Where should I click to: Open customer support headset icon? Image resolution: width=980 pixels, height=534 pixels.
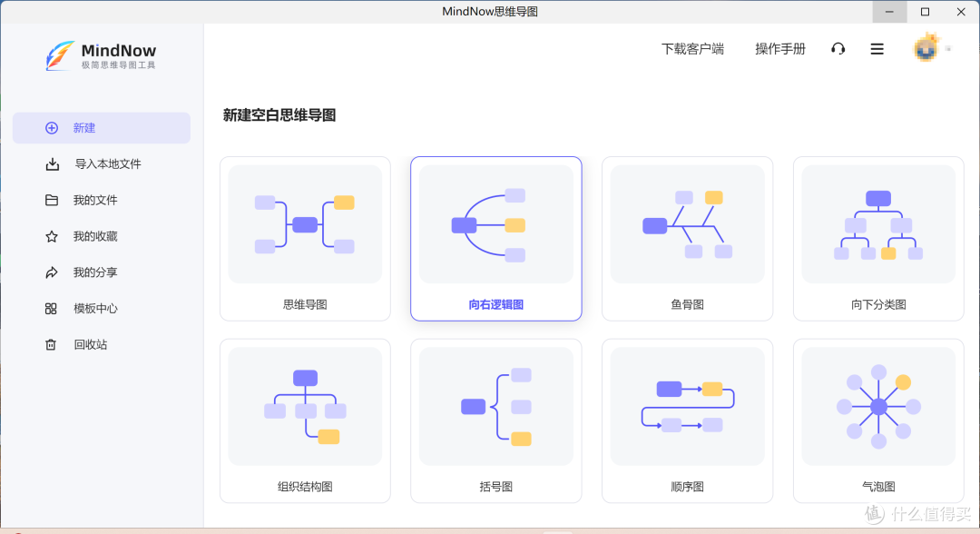[x=838, y=49]
